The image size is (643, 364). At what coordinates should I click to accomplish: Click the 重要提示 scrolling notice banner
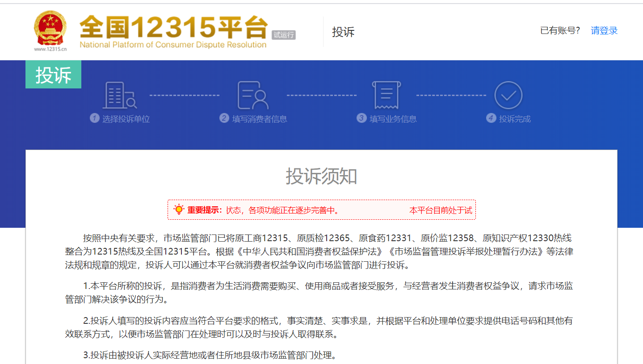click(x=321, y=209)
